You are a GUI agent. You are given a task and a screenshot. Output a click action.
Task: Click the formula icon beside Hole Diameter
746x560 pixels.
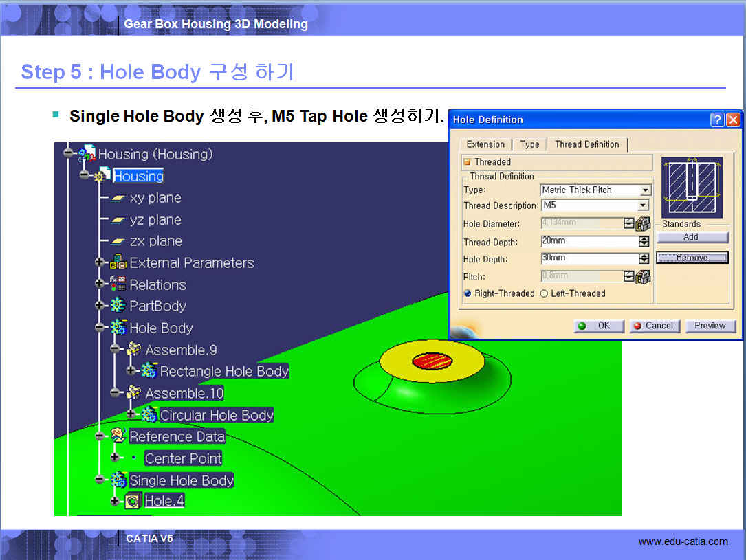pyautogui.click(x=643, y=223)
